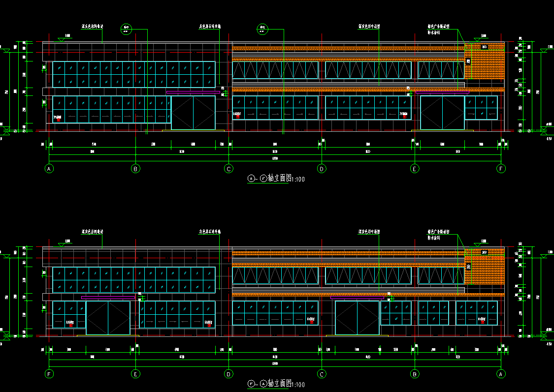Image resolution: width=554 pixels, height=392 pixels.
Task: Select center circular detail callout above upper elevation
Action: click(x=263, y=29)
